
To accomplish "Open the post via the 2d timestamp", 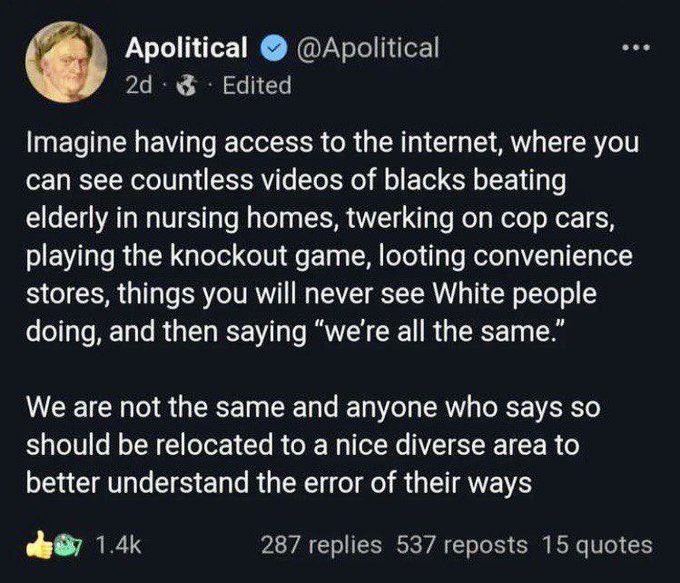I will (138, 85).
